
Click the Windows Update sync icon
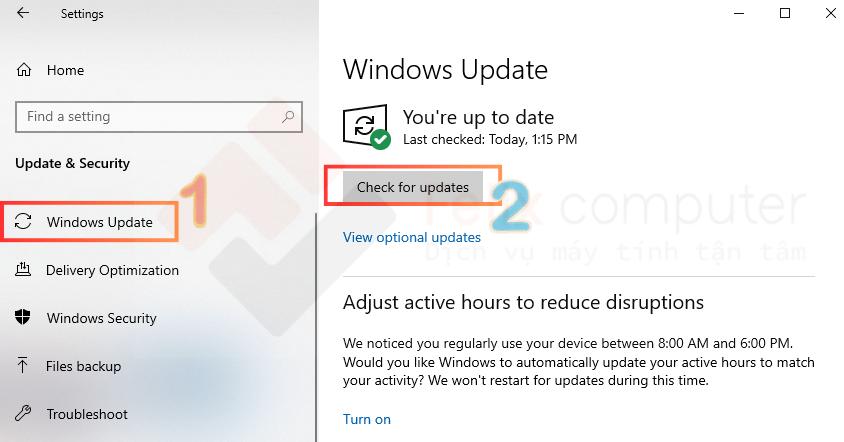(23, 221)
